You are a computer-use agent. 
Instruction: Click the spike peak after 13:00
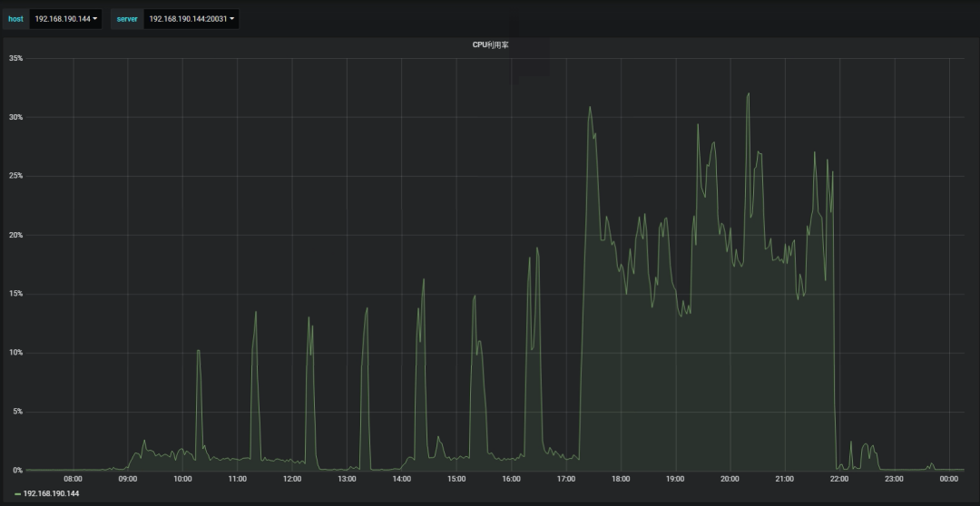(367, 309)
